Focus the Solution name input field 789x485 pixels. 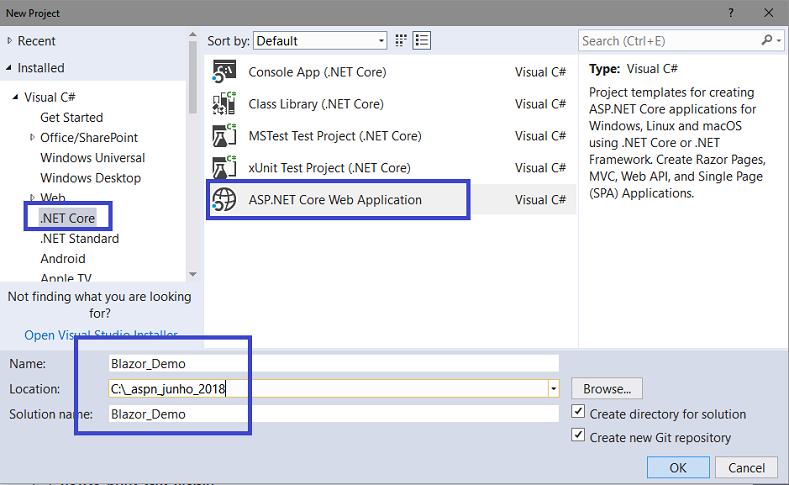[x=333, y=414]
